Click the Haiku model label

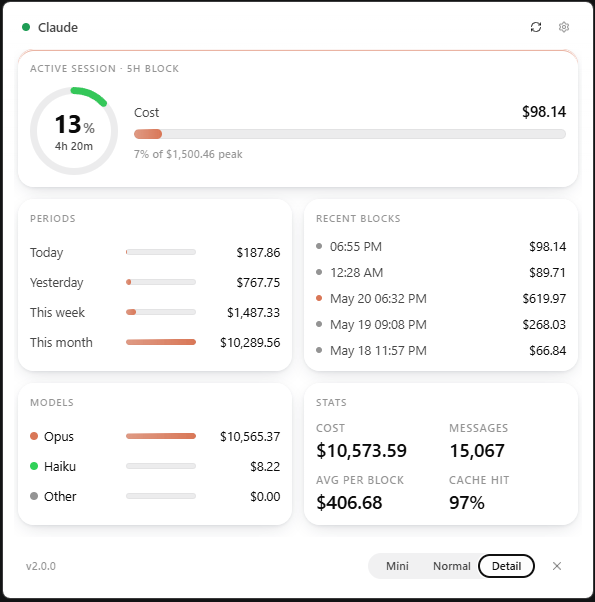(x=60, y=466)
